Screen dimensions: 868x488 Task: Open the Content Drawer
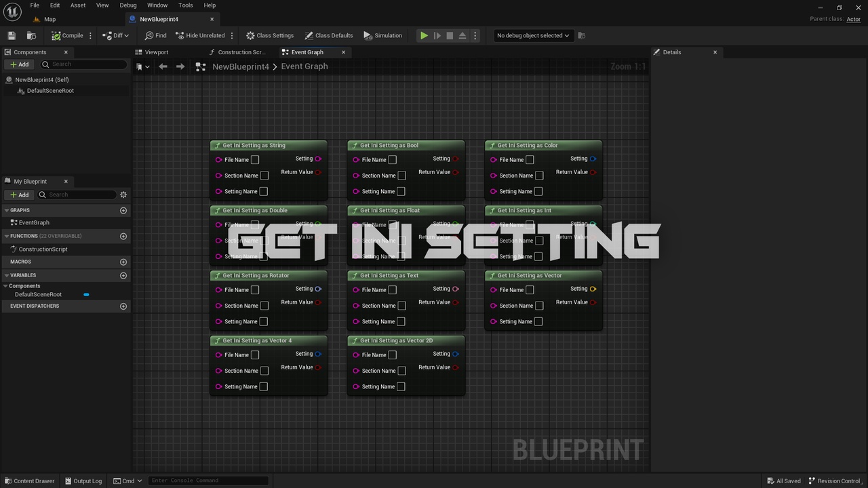pos(29,481)
